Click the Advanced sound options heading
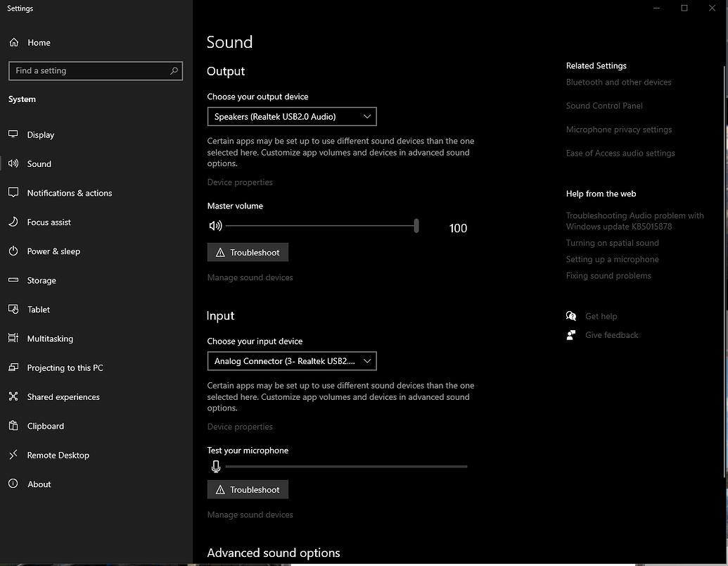This screenshot has height=566, width=728. (274, 553)
